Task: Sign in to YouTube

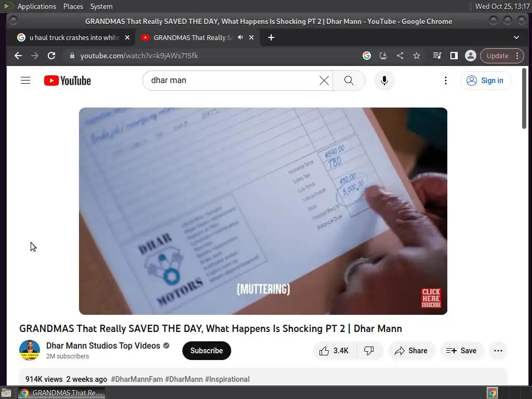Action: tap(485, 81)
